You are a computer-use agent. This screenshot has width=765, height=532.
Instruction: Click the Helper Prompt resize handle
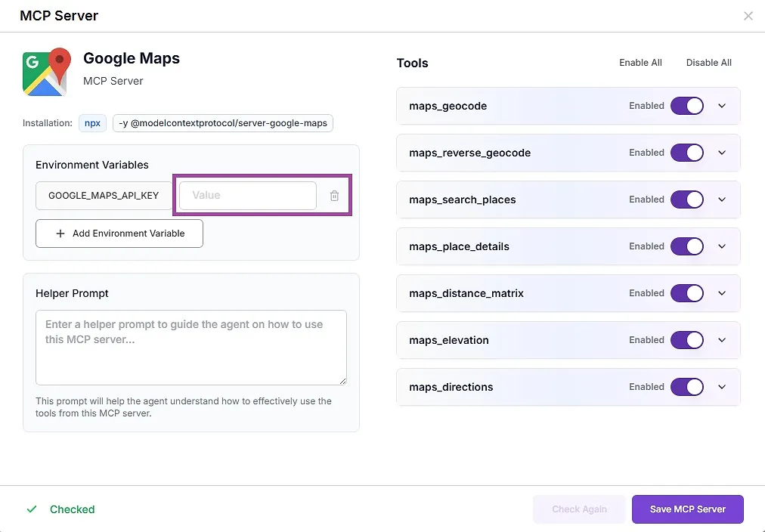[x=343, y=382]
